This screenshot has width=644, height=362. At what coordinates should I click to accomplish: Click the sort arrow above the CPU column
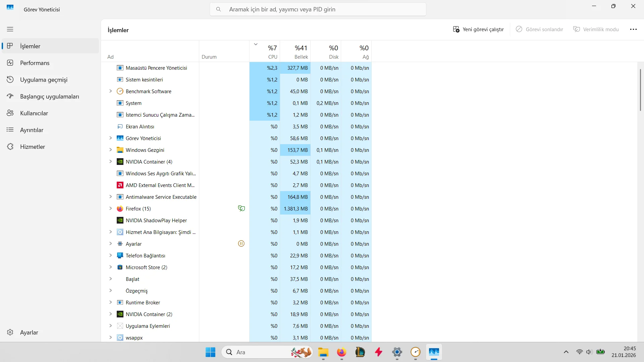click(x=256, y=44)
